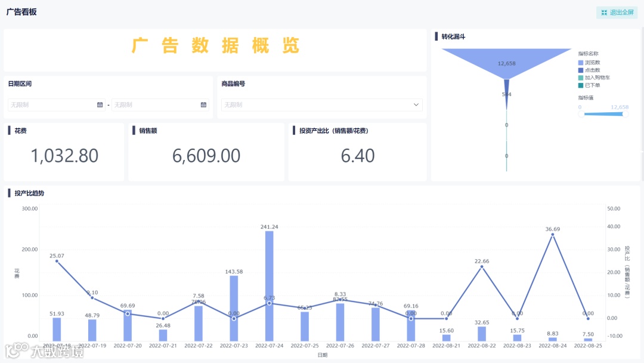This screenshot has height=363, width=644.
Task: Click the 转化漏斗 panel header
Action: [x=453, y=36]
